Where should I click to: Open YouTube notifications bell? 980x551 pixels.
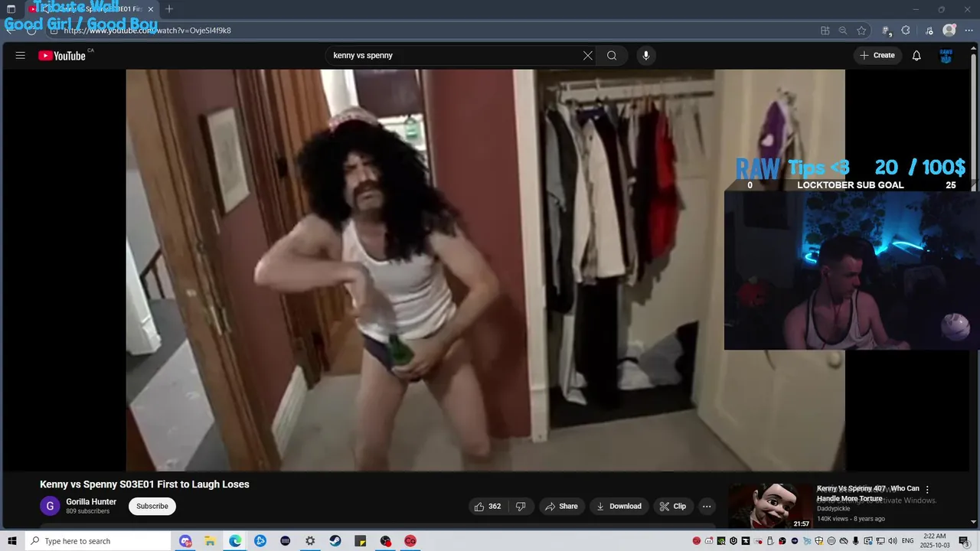(x=916, y=55)
